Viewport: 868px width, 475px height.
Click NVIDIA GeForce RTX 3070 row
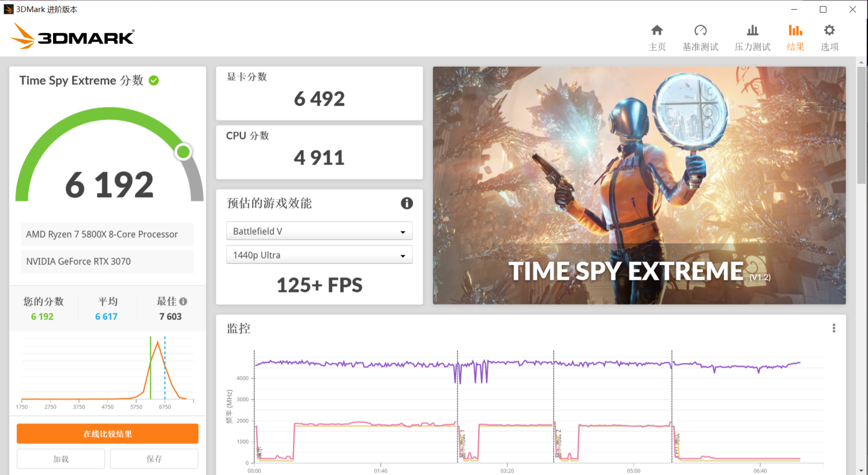point(107,262)
